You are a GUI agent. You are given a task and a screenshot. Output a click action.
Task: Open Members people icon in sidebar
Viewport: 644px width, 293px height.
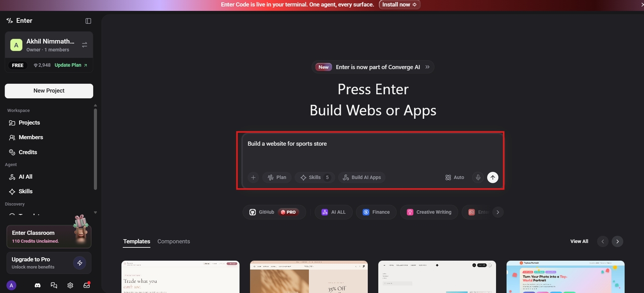coord(12,137)
